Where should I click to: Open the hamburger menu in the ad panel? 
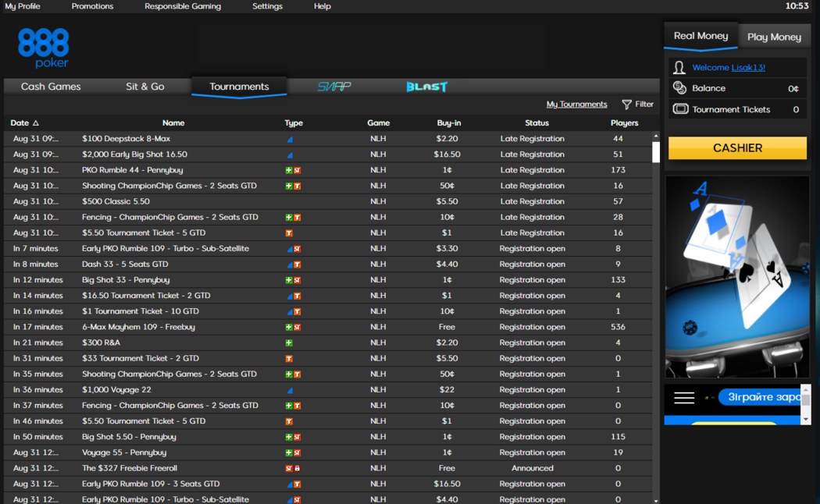click(x=684, y=398)
